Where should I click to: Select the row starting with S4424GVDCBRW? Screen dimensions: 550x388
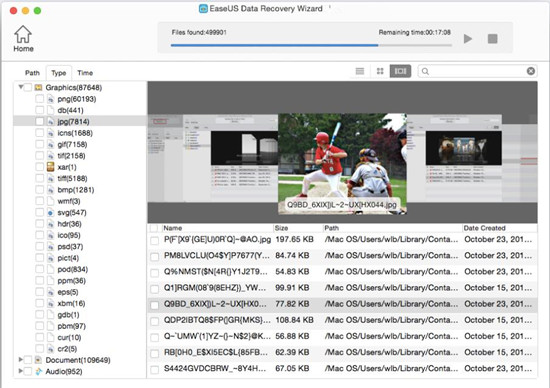click(x=342, y=369)
